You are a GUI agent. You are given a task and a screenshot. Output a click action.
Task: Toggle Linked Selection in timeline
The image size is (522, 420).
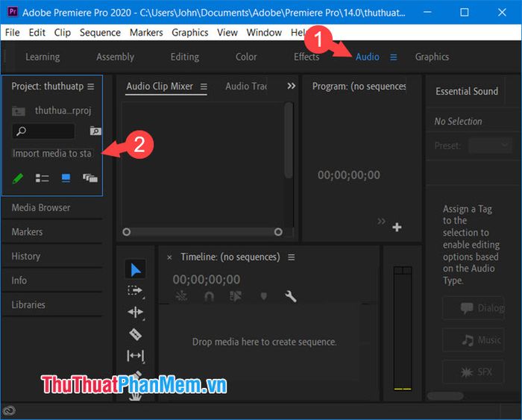coord(236,296)
